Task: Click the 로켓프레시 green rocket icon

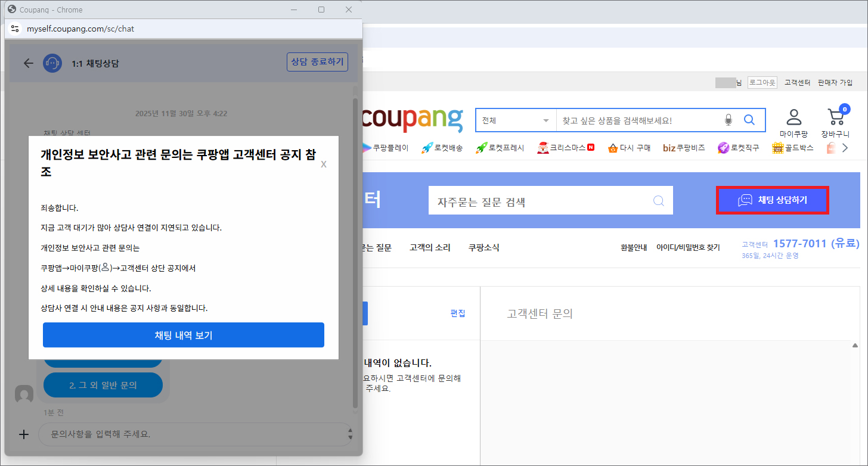Action: (x=482, y=148)
